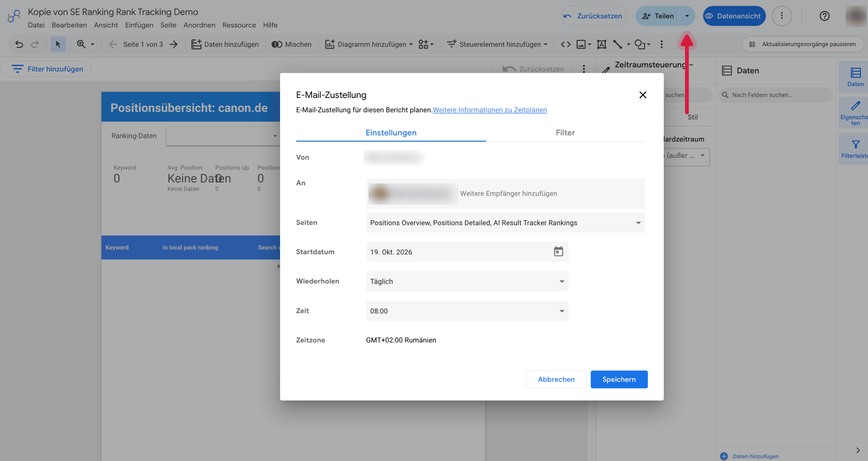Open header three-dot more options
Viewport: 868px width, 461px height.
[782, 16]
